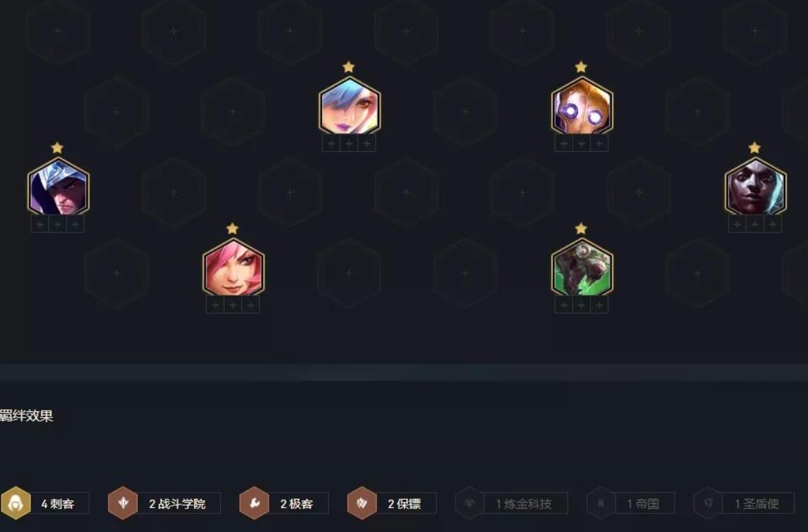Image resolution: width=808 pixels, height=532 pixels.
Task: Open the 1 帝国 trait label
Action: 644,504
